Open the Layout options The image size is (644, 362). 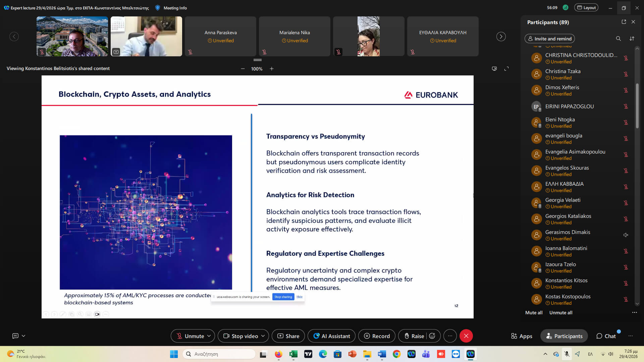(586, 7)
